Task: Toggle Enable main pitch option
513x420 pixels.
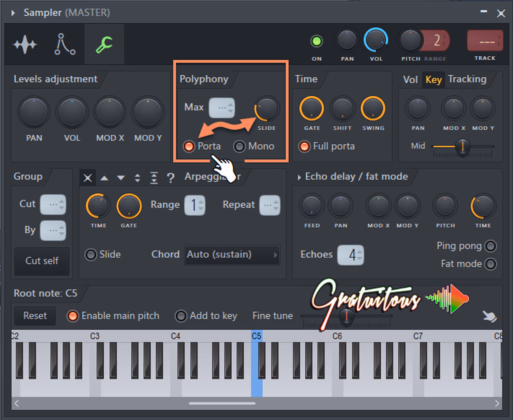Action: 72,316
